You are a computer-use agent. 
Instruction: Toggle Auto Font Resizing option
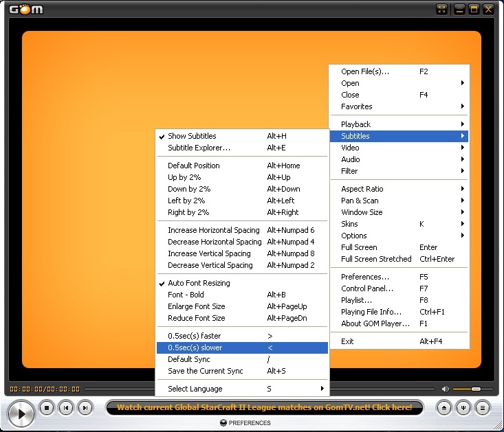coord(242,283)
